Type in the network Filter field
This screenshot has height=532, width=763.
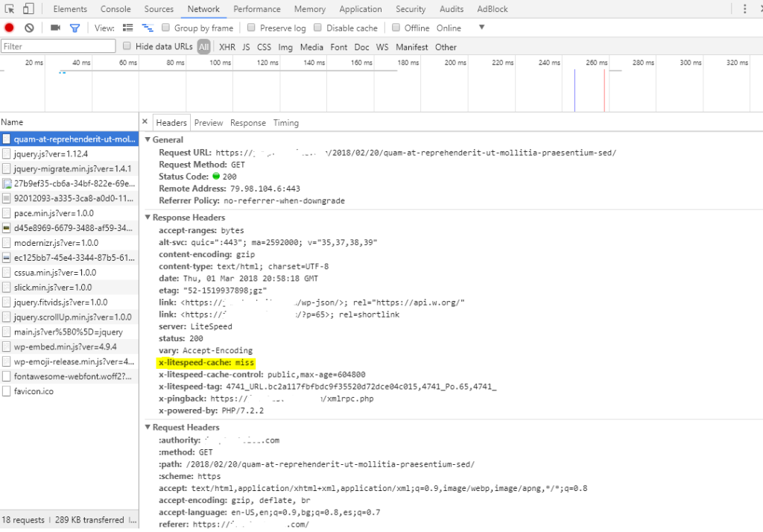tap(58, 46)
